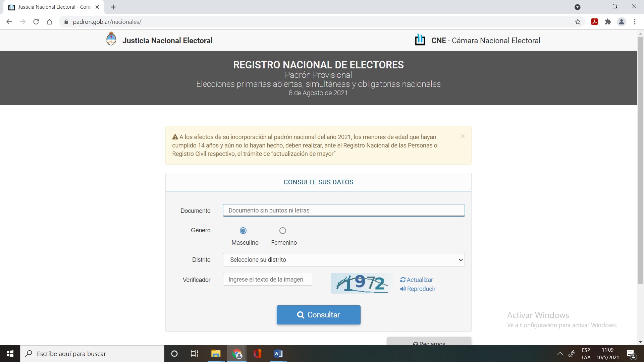The height and width of the screenshot is (362, 644).
Task: Click the Reproducir audio speaker icon
Action: pos(403,289)
